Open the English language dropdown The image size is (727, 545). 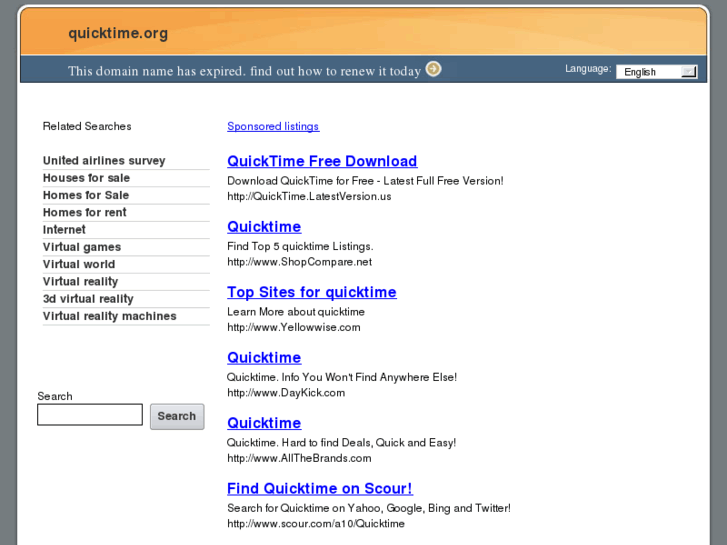[x=657, y=72]
